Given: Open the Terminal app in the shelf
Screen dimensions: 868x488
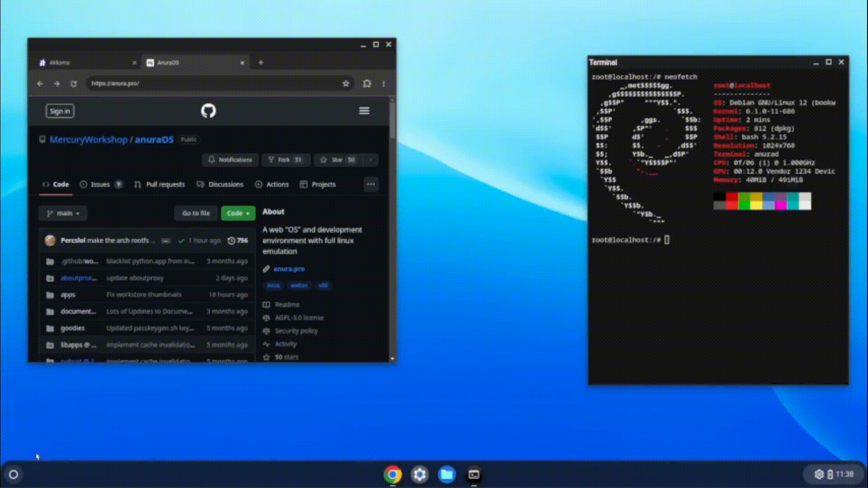Looking at the screenshot, I should pyautogui.click(x=474, y=474).
